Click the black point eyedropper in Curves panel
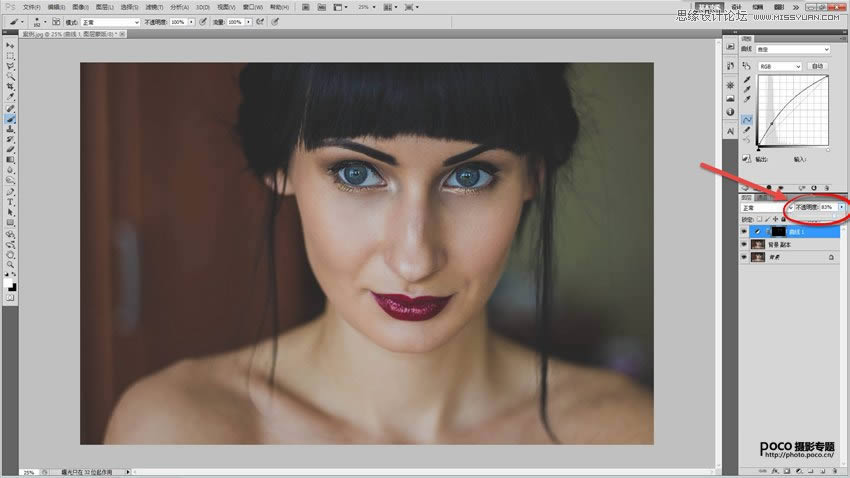Screen dimensions: 850x478 (x=747, y=80)
